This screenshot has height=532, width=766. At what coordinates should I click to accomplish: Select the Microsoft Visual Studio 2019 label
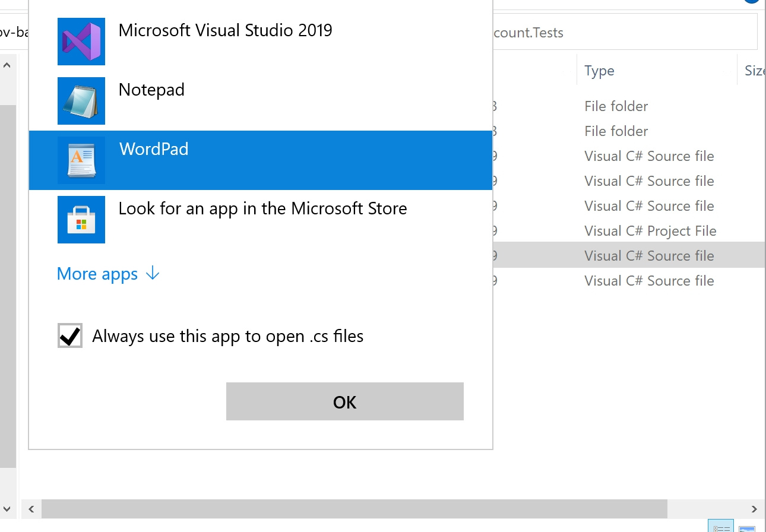226,30
